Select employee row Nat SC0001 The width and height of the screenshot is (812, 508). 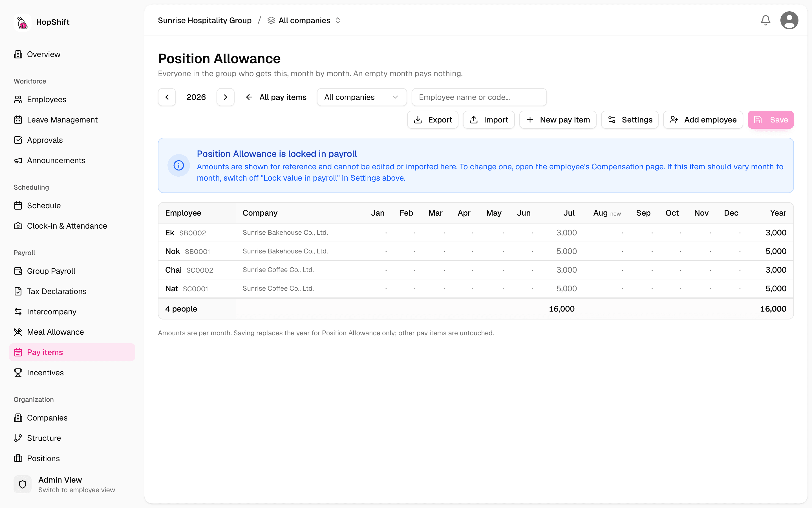pyautogui.click(x=476, y=289)
